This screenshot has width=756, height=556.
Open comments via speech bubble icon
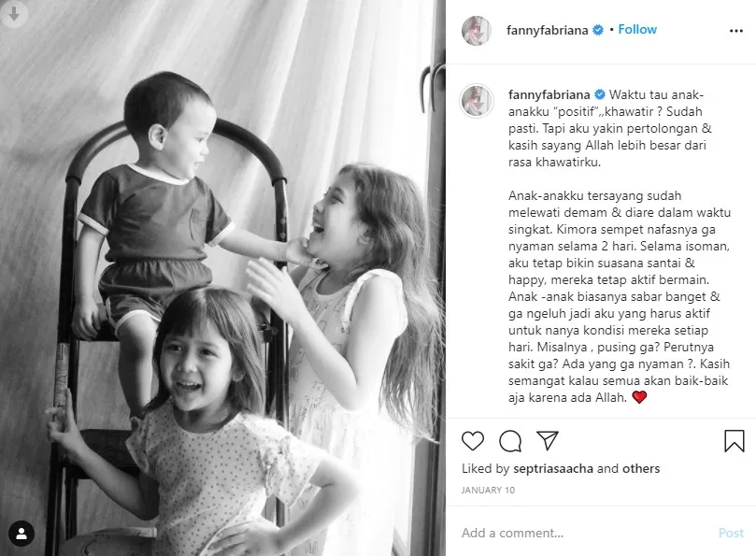click(510, 441)
